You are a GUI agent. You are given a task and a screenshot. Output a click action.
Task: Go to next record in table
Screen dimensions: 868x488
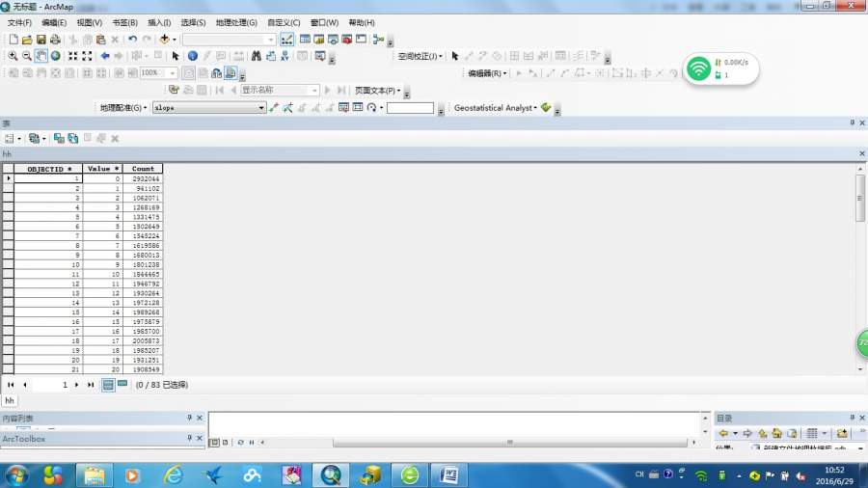[x=76, y=385]
